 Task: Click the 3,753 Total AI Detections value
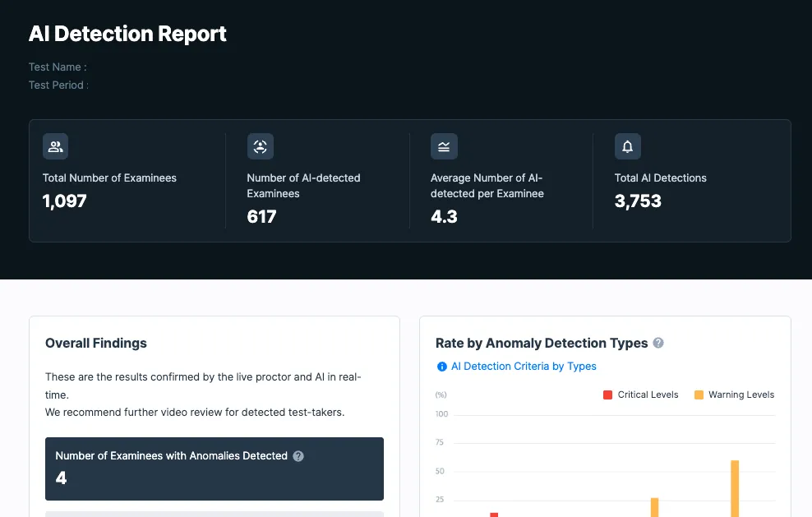[638, 201]
